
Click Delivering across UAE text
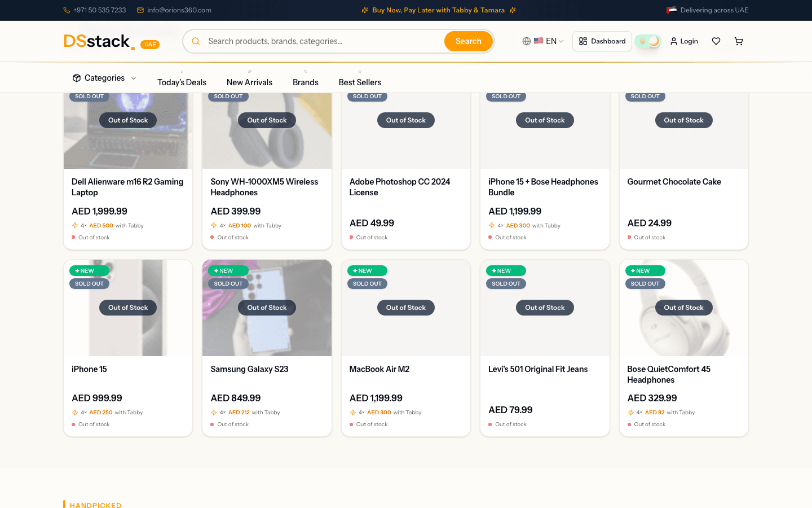[714, 10]
